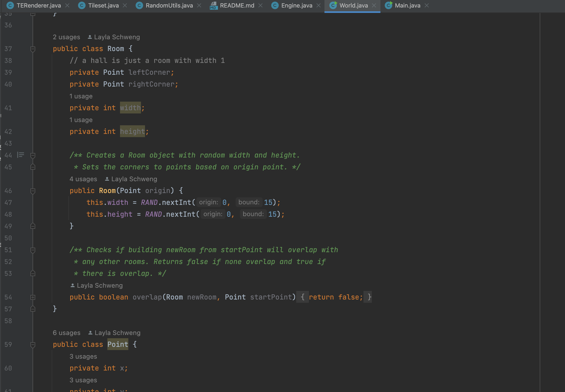The width and height of the screenshot is (565, 392).
Task: Click the Engine.java class icon
Action: click(x=275, y=5)
